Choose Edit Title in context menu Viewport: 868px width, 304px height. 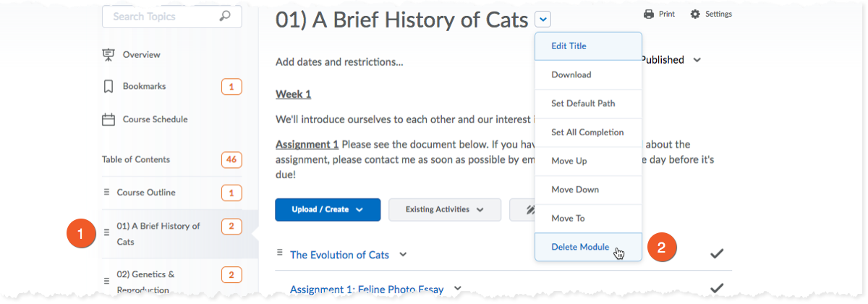tap(588, 46)
